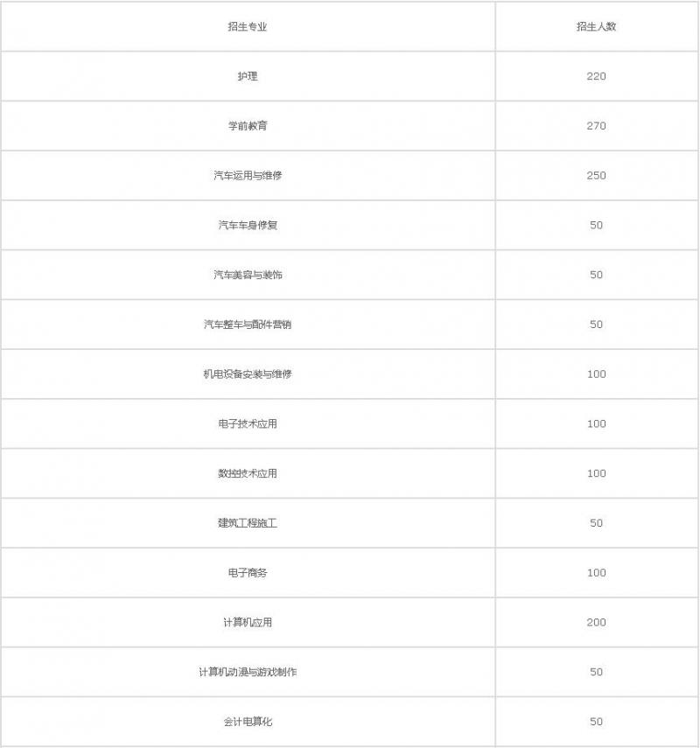Click the 招生人数 column header
700x748 pixels.
tap(596, 27)
